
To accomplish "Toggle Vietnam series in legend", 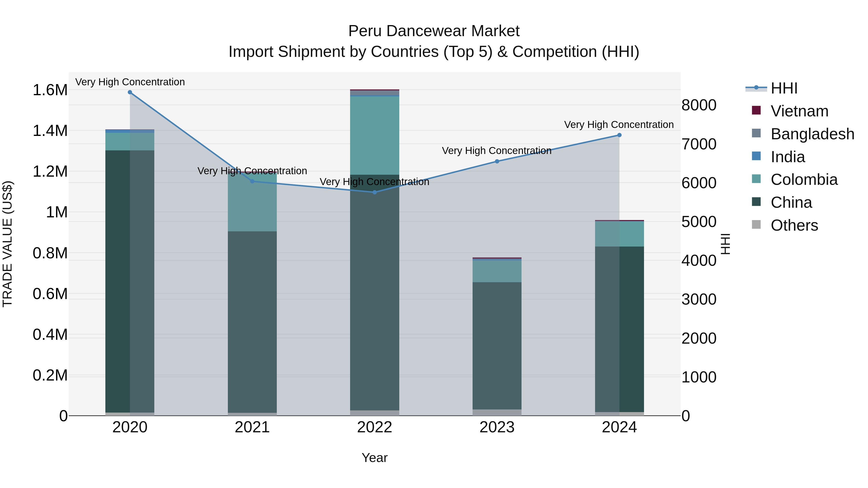I will click(790, 111).
